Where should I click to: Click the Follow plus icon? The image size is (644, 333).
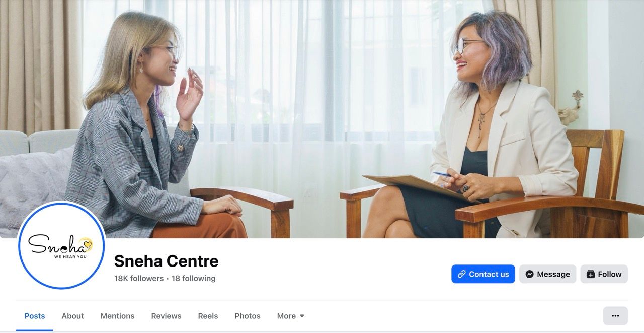[x=591, y=274]
